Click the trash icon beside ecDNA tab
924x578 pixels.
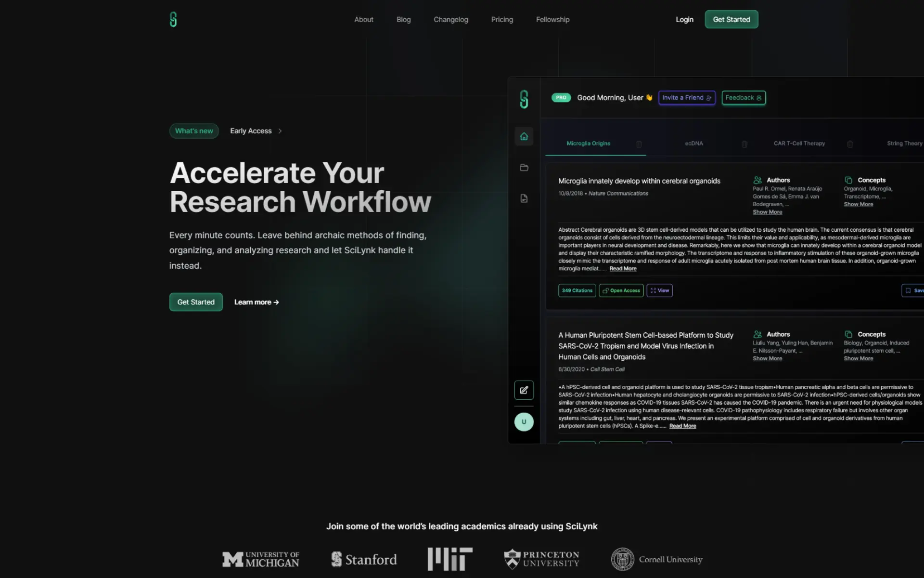click(x=744, y=144)
